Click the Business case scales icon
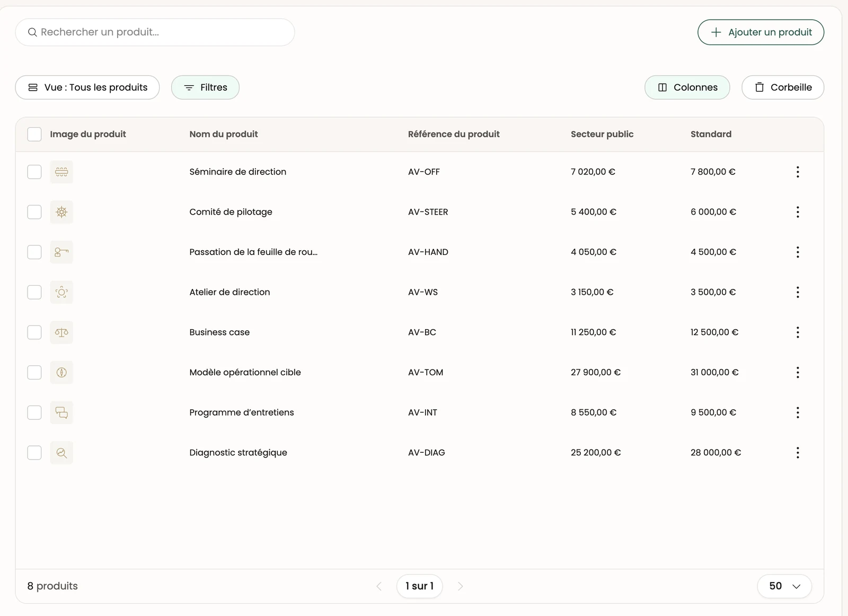Image resolution: width=848 pixels, height=616 pixels. (x=61, y=332)
